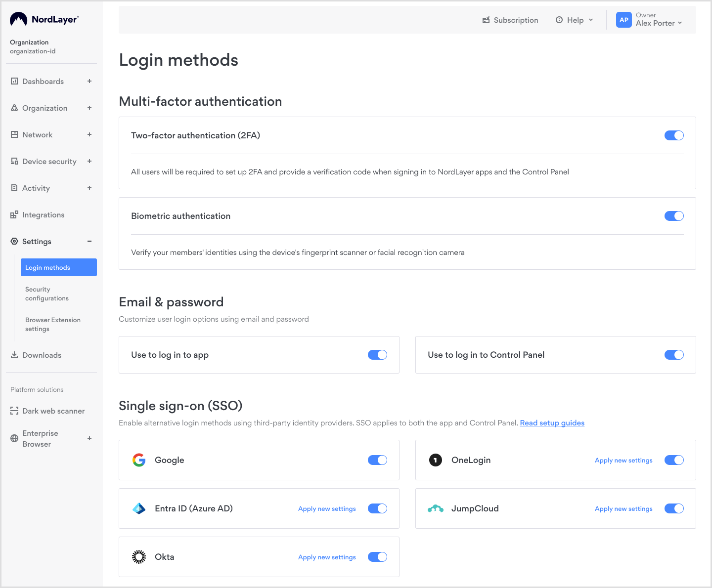Collapse the Settings sidebar section
The width and height of the screenshot is (712, 588).
tap(89, 241)
